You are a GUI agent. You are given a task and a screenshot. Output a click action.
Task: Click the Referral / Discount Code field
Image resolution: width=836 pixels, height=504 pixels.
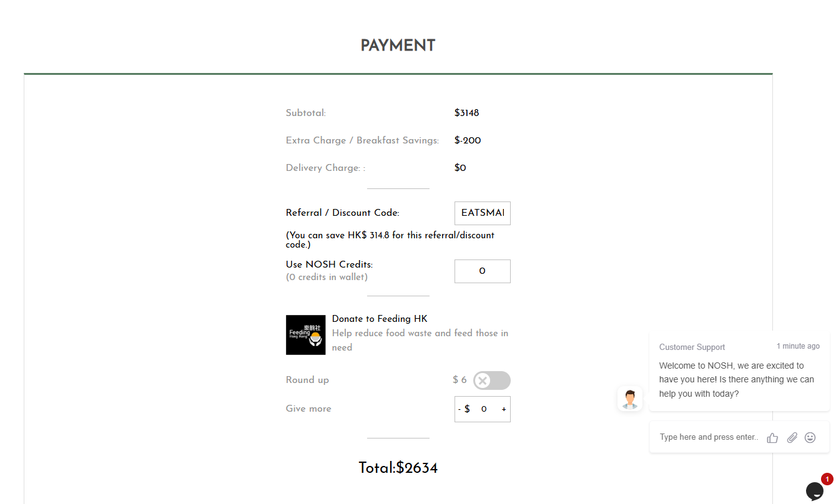click(482, 213)
